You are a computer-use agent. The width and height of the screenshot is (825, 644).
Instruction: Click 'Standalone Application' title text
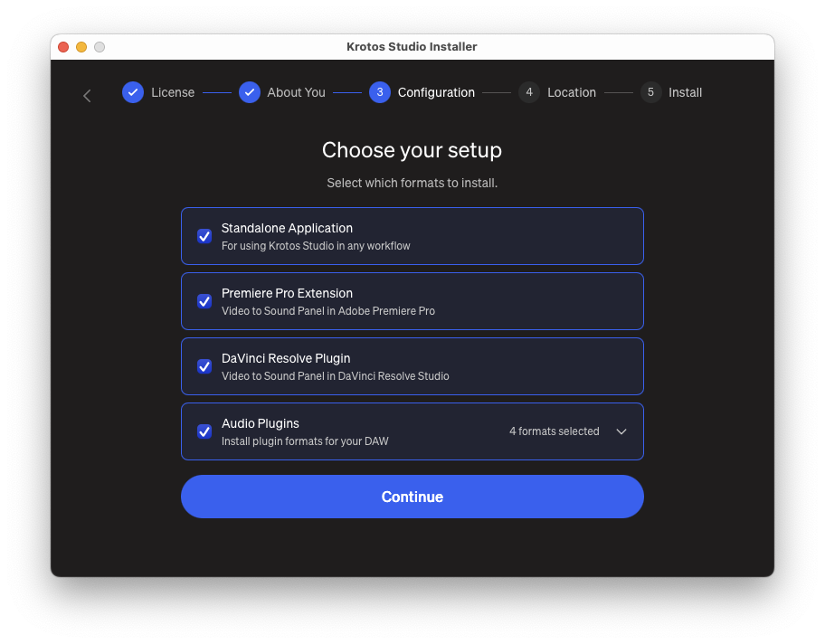click(x=288, y=228)
